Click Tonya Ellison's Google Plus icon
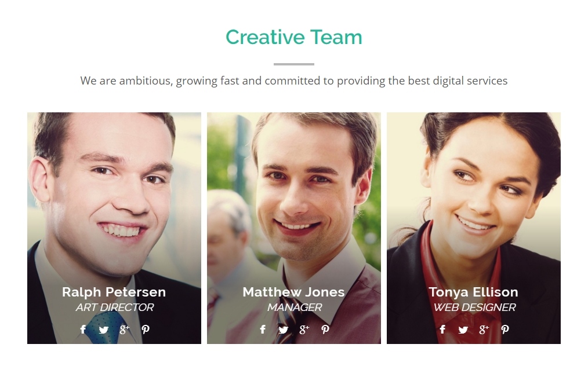The height and width of the screenshot is (366, 588). (x=484, y=330)
